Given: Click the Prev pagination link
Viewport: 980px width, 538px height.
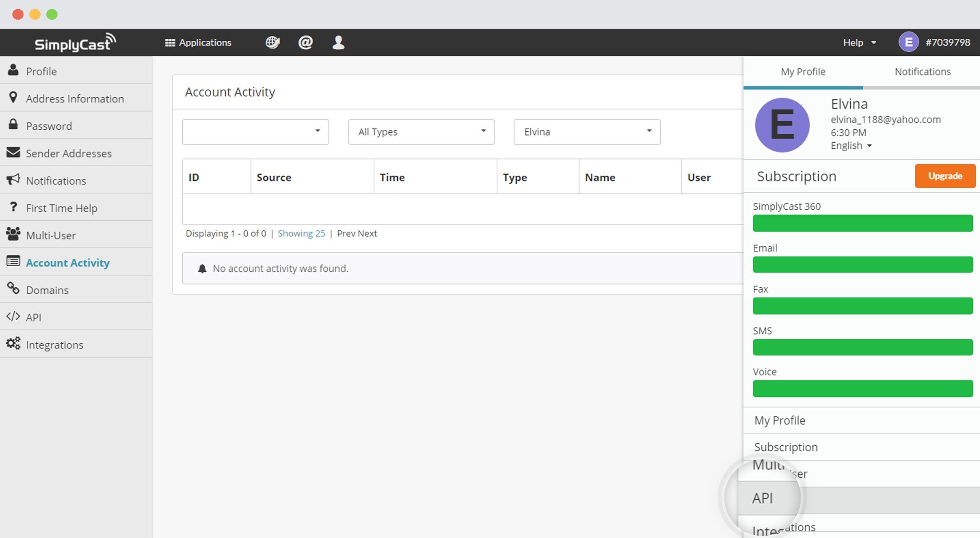Looking at the screenshot, I should point(346,233).
